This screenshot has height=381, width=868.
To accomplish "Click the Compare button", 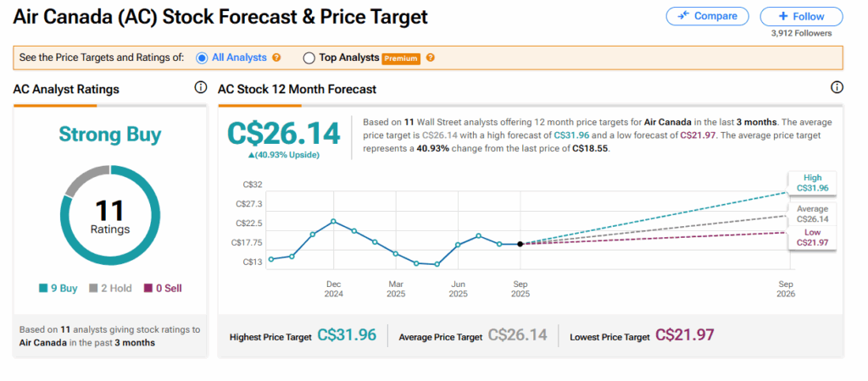I will point(707,16).
